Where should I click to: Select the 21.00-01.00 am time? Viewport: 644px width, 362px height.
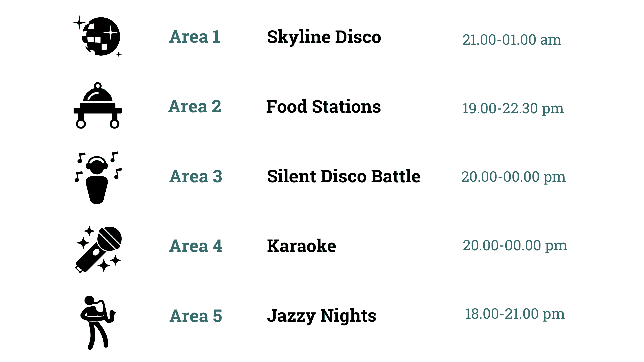point(512,40)
